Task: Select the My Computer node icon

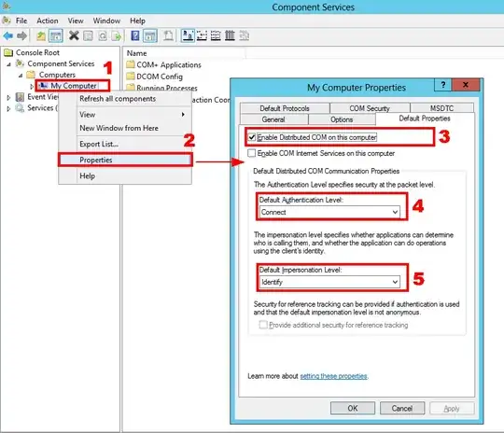Action: (43, 86)
